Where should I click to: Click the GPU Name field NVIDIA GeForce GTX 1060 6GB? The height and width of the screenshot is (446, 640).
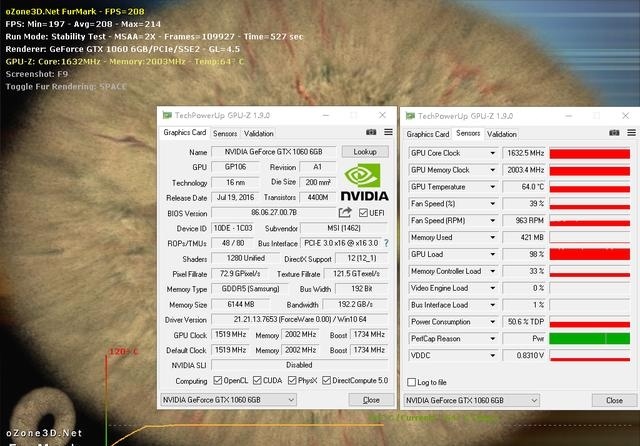pos(273,152)
